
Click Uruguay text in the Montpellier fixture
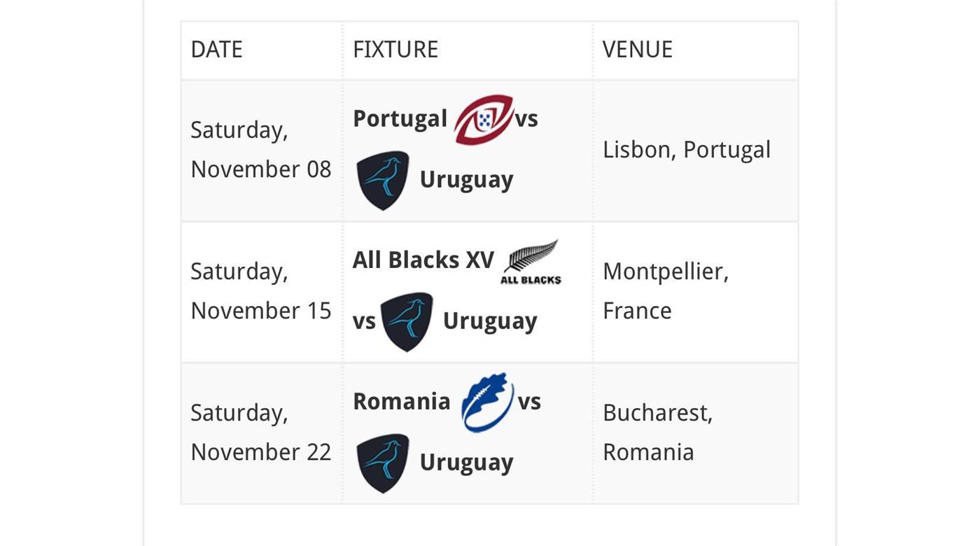[x=490, y=321]
